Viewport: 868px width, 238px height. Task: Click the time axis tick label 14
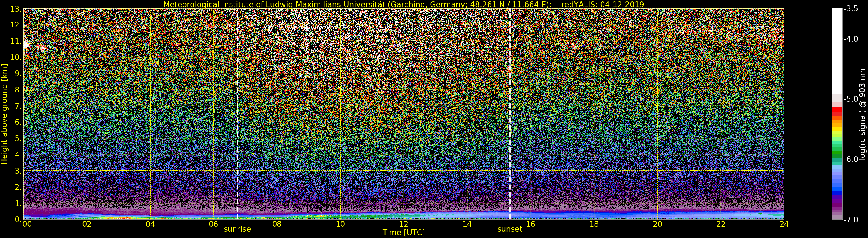point(467,224)
